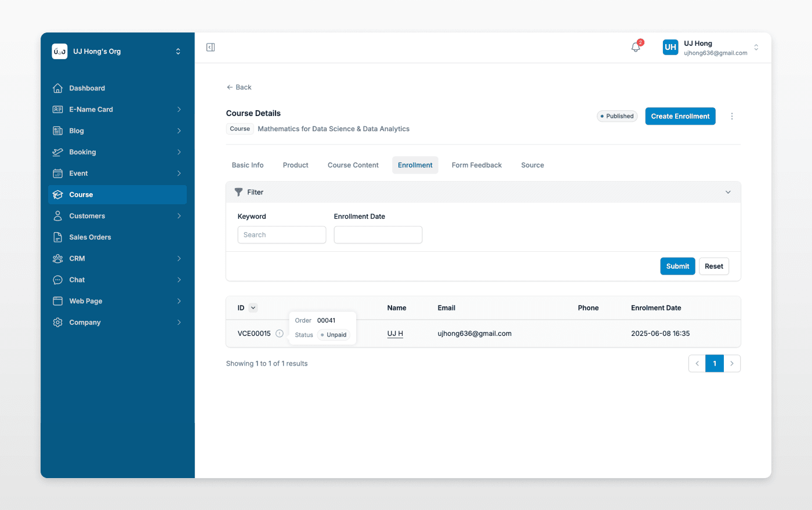Switch to the Course Content tab

353,165
